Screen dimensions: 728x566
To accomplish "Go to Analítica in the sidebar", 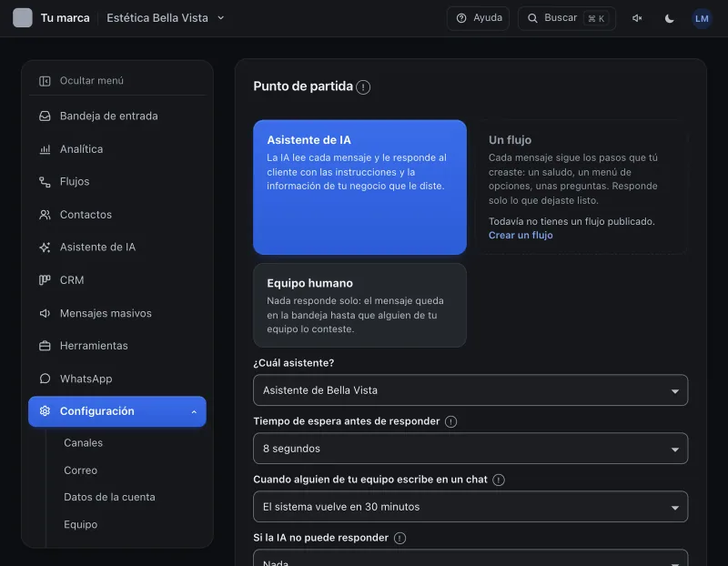I will (117, 149).
